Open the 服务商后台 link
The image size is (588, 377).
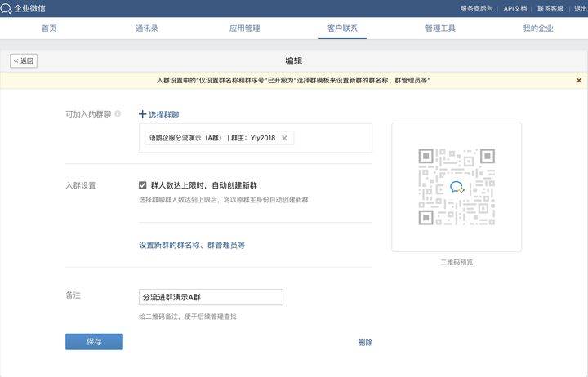(x=478, y=8)
